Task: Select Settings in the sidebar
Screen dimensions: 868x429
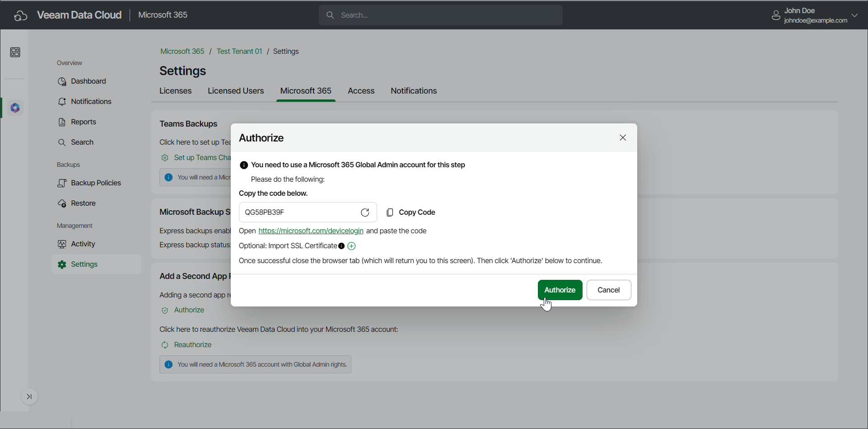Action: pos(97,264)
